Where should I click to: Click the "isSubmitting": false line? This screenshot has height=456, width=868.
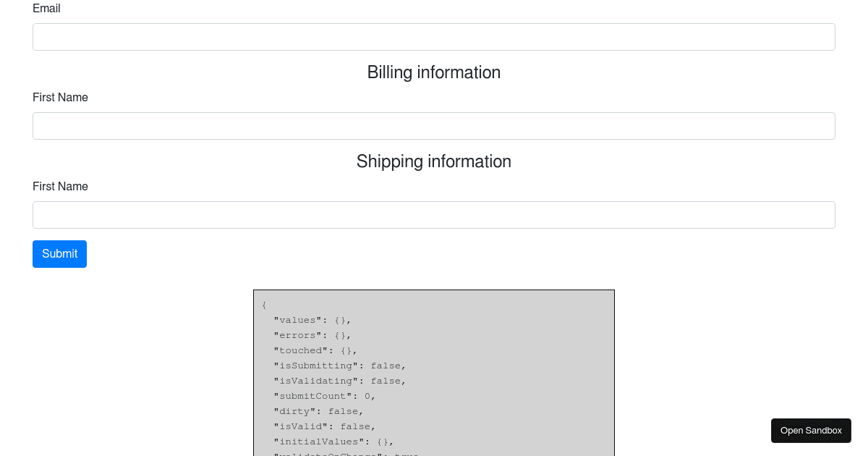tap(340, 366)
